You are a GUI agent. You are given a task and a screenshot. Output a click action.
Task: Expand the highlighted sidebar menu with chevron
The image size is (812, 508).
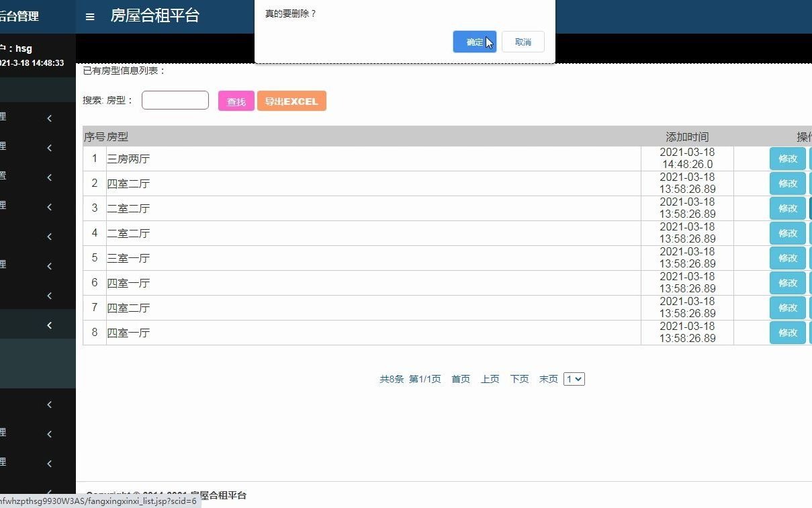(49, 325)
